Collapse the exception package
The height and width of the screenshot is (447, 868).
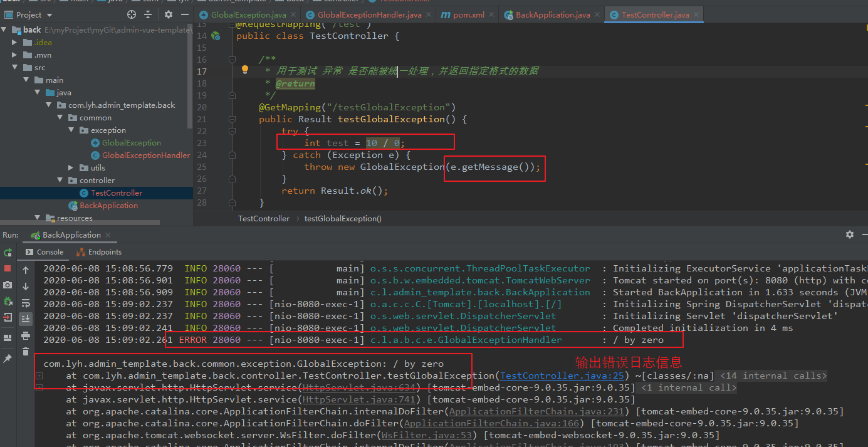point(72,130)
